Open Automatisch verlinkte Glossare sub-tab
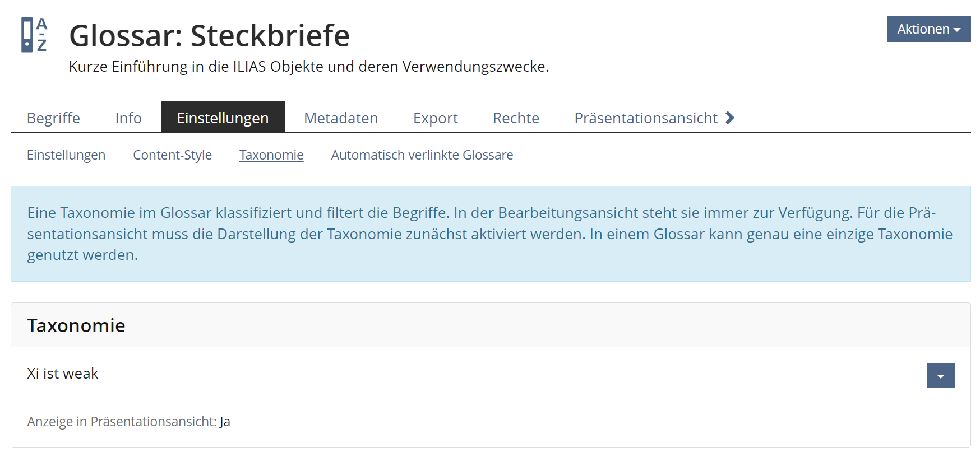 [422, 155]
